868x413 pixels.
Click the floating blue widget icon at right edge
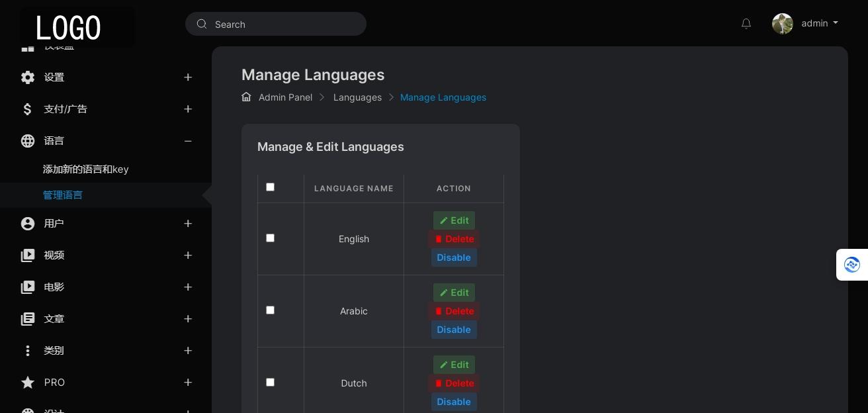[x=852, y=265]
